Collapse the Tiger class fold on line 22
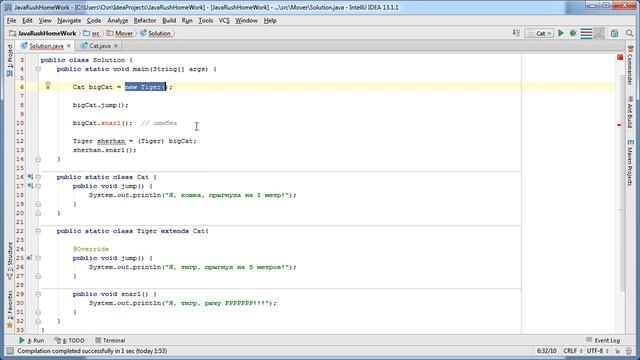This screenshot has width=640, height=360. point(38,231)
